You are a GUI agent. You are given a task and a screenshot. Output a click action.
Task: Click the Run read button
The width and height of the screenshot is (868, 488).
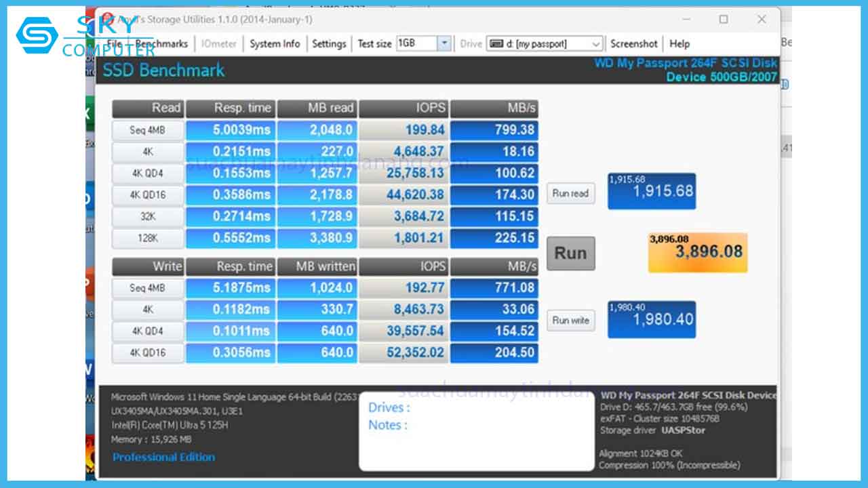[570, 193]
